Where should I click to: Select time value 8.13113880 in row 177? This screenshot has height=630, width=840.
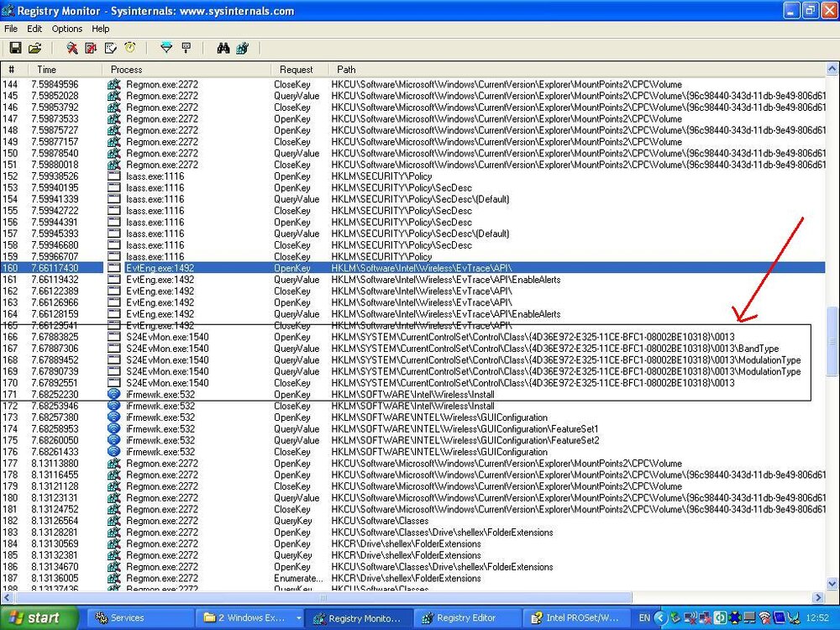tap(55, 464)
